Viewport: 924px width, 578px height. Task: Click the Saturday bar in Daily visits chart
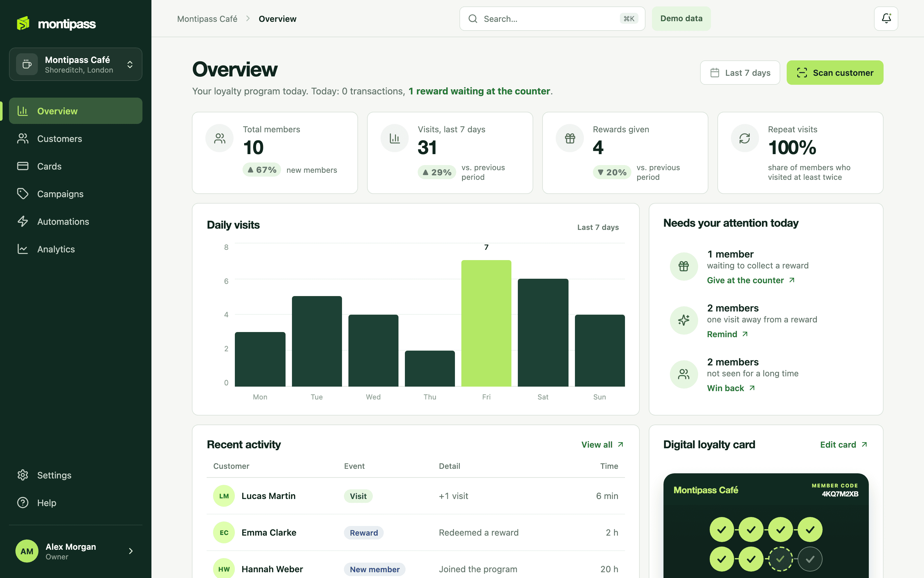pos(543,333)
